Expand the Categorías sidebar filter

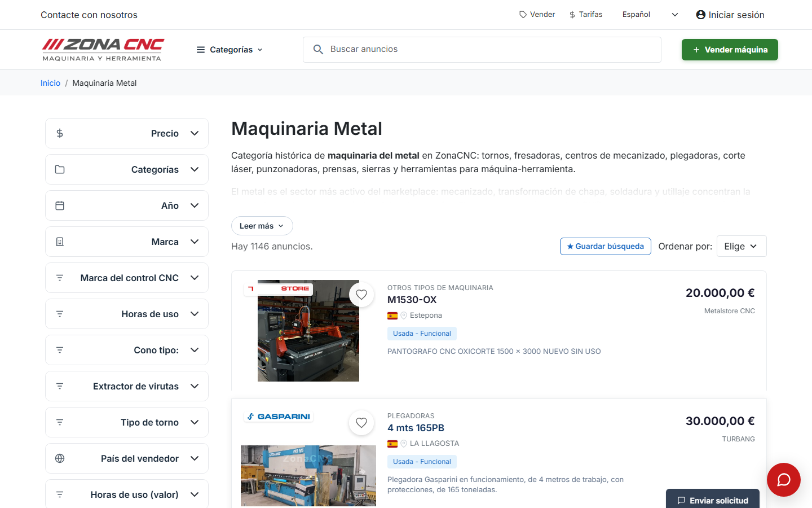(127, 169)
